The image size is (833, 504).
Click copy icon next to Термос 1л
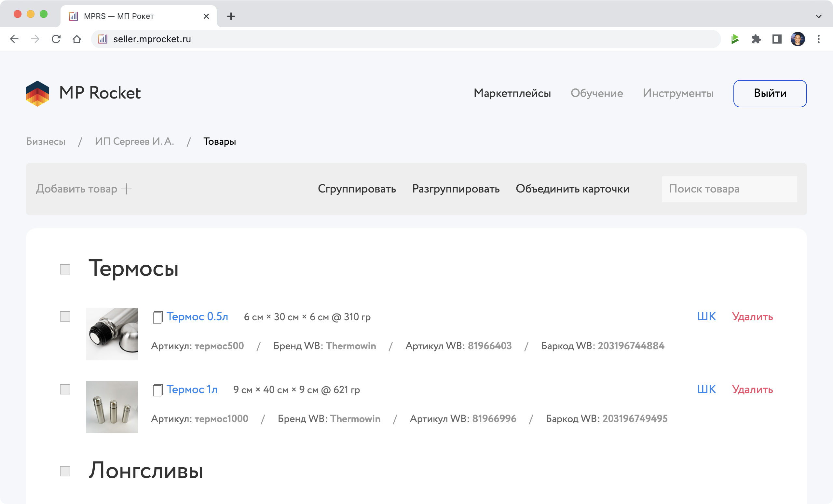pyautogui.click(x=157, y=390)
